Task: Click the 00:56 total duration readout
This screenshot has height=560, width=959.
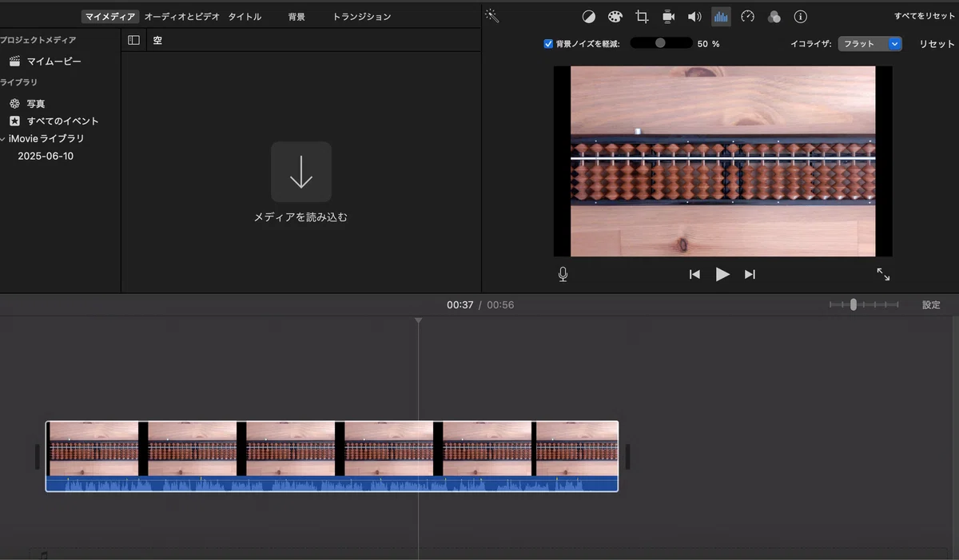Action: tap(500, 305)
